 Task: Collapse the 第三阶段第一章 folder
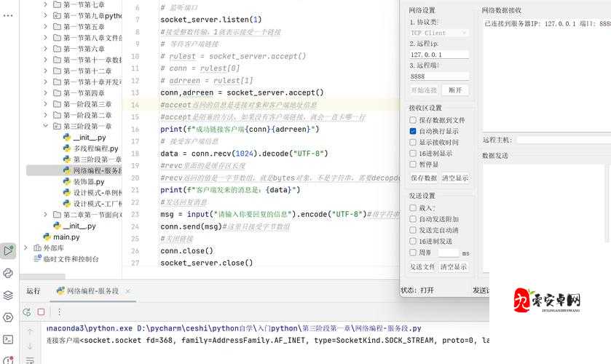(x=46, y=126)
